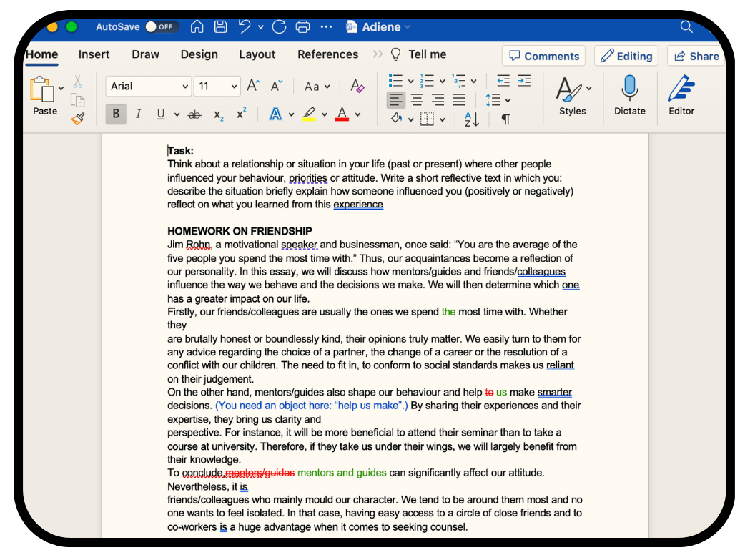Viewport: 745px width, 560px height.
Task: Adjust line and paragraph spacing
Action: pyautogui.click(x=493, y=100)
